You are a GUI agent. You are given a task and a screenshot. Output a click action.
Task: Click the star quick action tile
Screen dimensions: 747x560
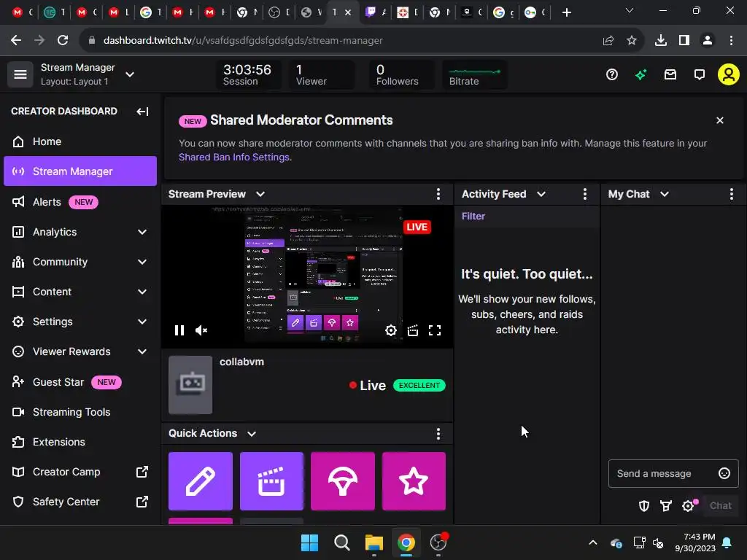click(414, 481)
